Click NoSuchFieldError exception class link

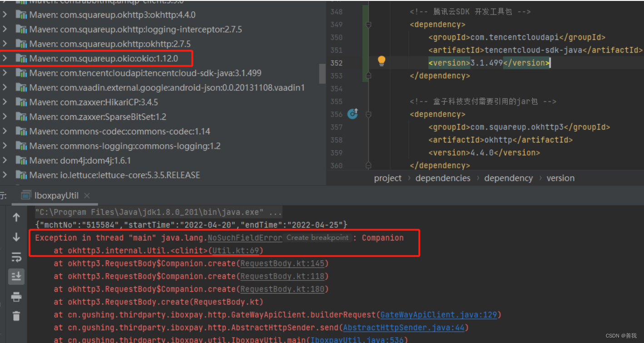tap(245, 238)
